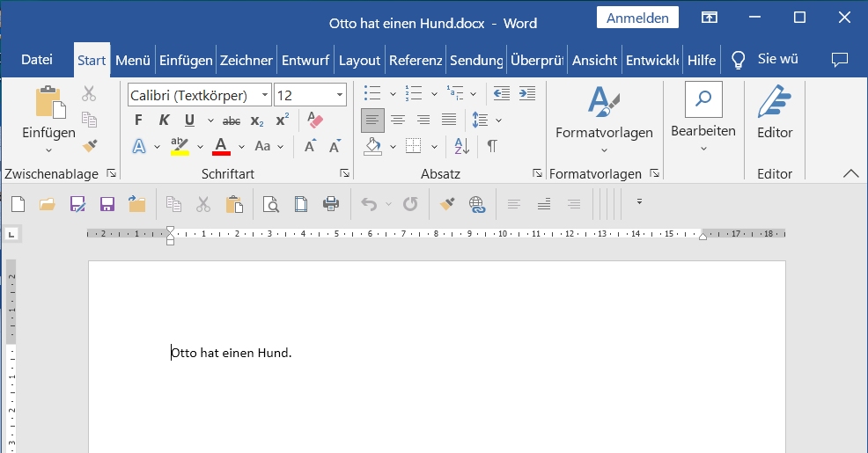Screen dimensions: 868x453
Task: Open line spacing dropdown arrow
Action: pyautogui.click(x=498, y=120)
